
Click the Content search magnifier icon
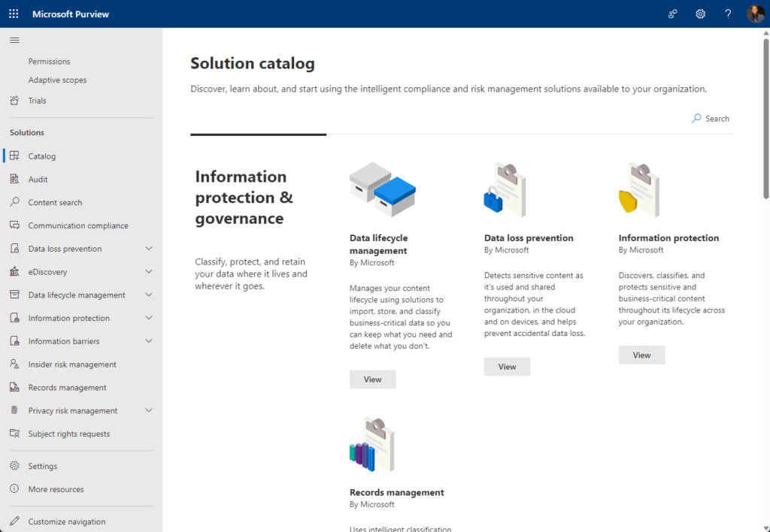(14, 202)
